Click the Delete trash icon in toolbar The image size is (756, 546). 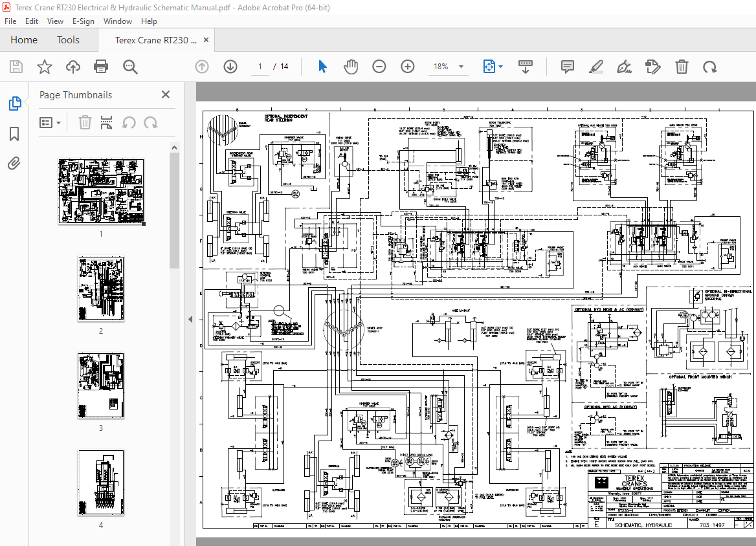pyautogui.click(x=682, y=67)
